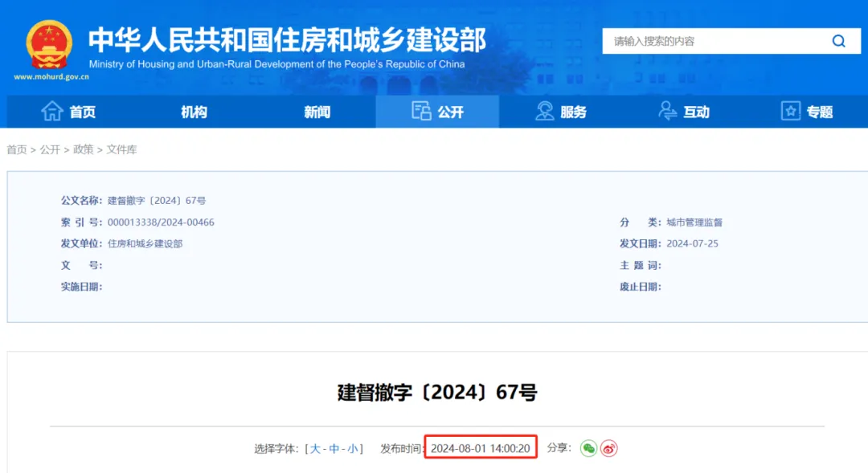Set font size to 小

tap(353, 449)
